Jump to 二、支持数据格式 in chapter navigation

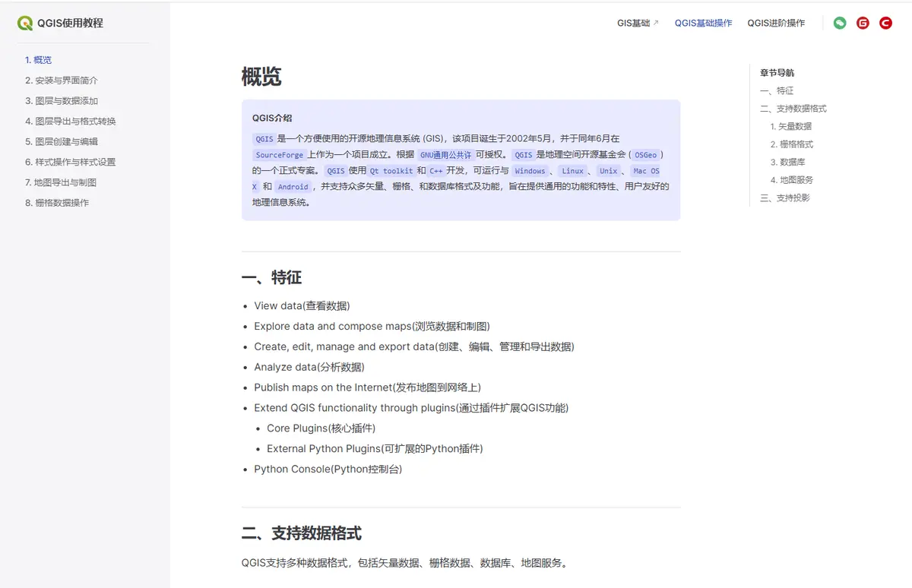coord(793,109)
